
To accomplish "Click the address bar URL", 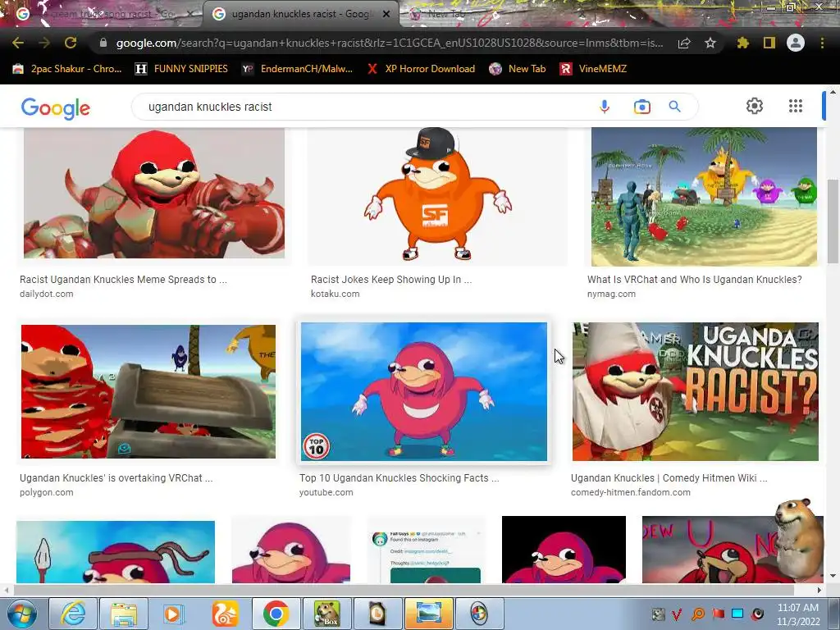I will coord(390,43).
